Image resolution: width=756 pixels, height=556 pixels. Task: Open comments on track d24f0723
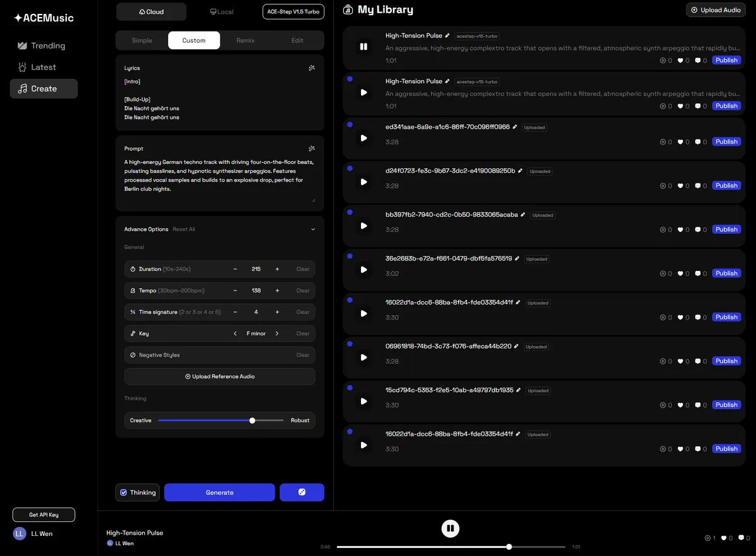[698, 186]
